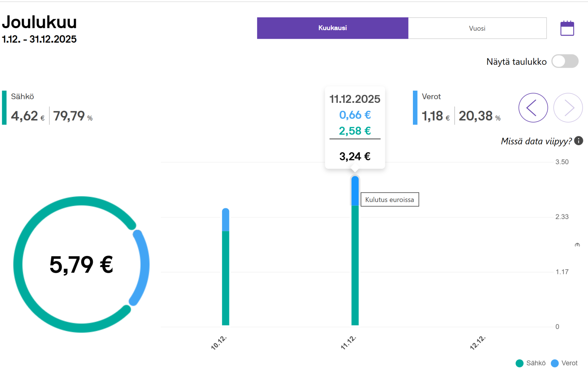Toggle the Näytä taulukko switch

coord(565,61)
